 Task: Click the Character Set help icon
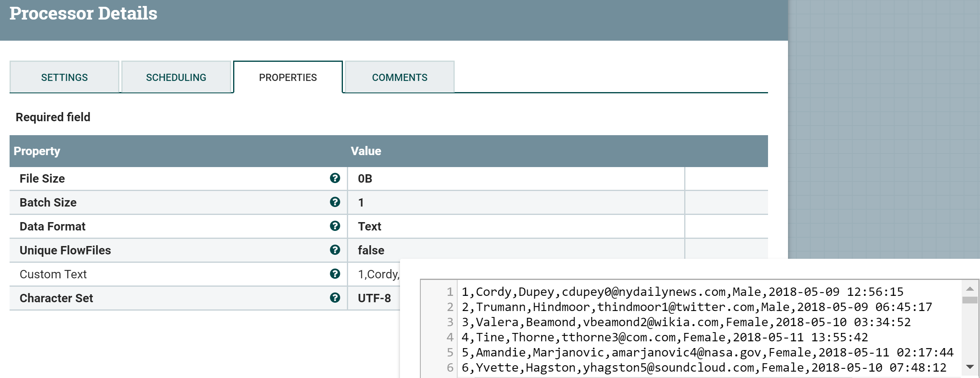pos(335,298)
